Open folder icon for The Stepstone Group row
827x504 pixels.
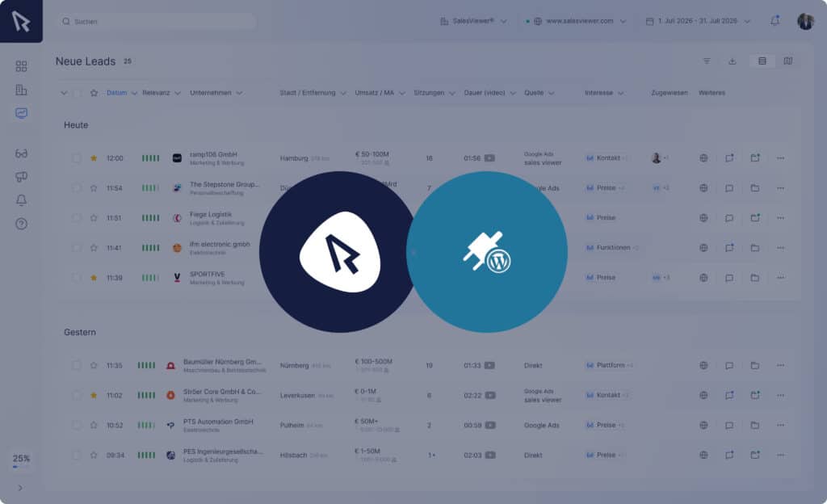755,188
